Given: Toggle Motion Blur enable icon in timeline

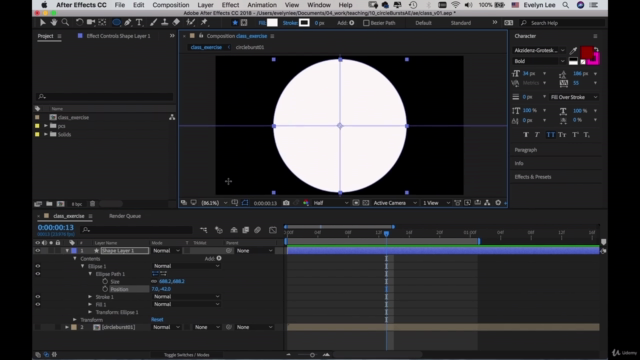Looking at the screenshot, I should point(257,230).
